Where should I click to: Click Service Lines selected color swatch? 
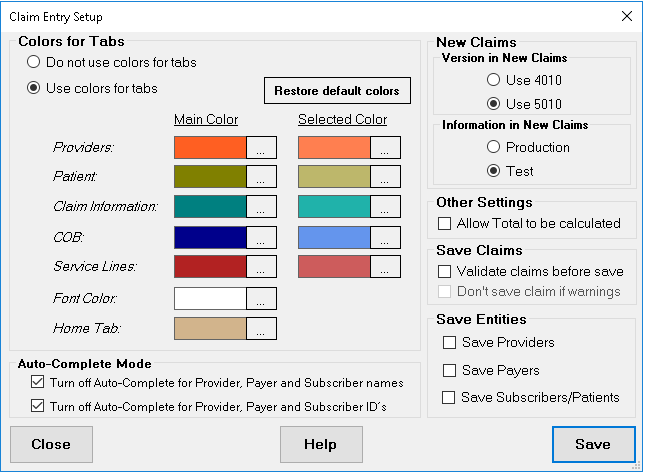pos(334,266)
